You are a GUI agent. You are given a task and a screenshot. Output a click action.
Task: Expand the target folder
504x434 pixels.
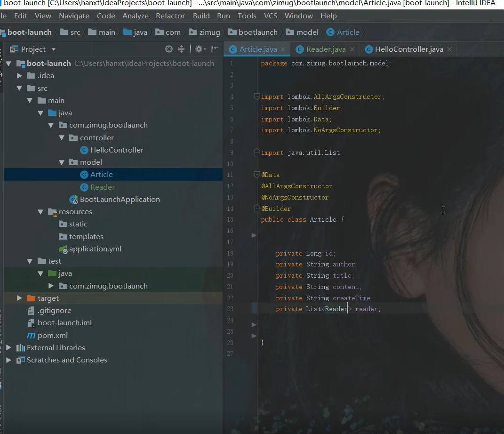[19, 298]
